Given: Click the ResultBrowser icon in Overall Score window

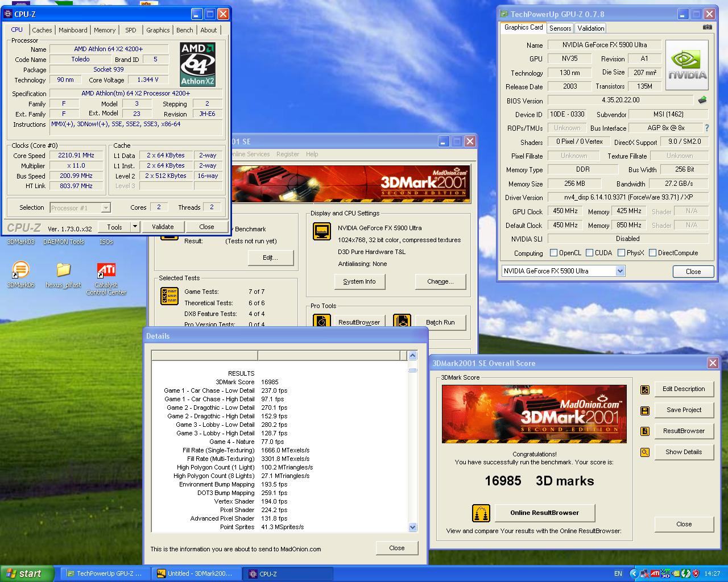Looking at the screenshot, I should click(x=645, y=431).
